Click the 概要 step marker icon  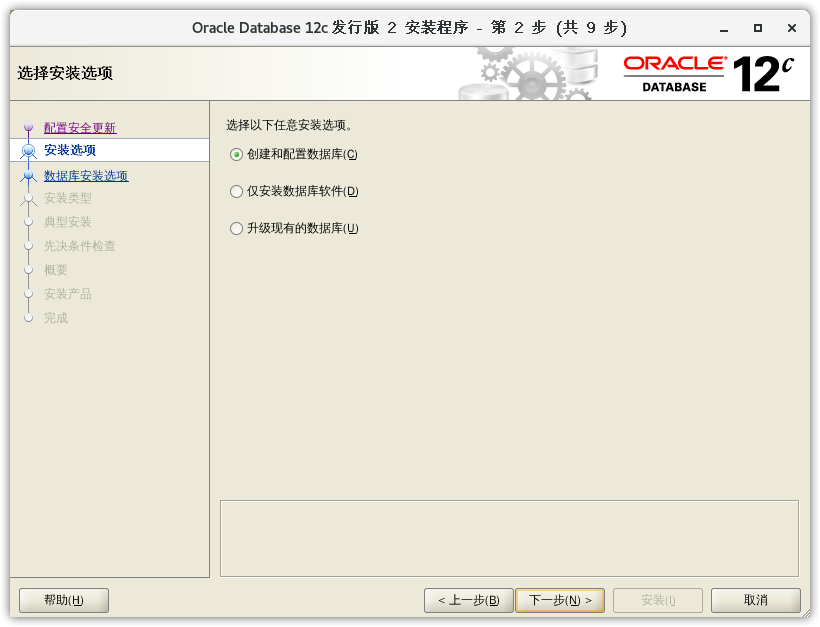[x=28, y=270]
